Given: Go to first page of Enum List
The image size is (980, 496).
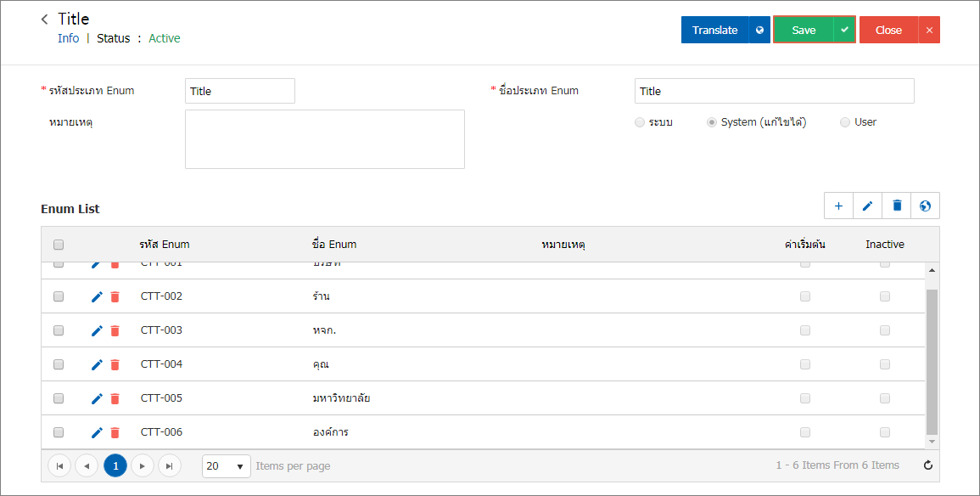Looking at the screenshot, I should click(59, 466).
